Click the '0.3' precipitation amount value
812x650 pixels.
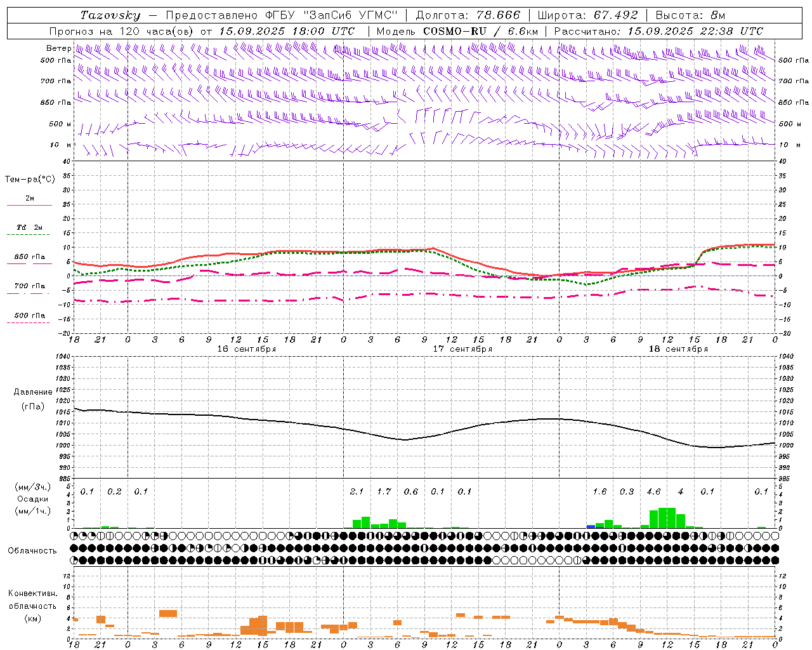627,491
